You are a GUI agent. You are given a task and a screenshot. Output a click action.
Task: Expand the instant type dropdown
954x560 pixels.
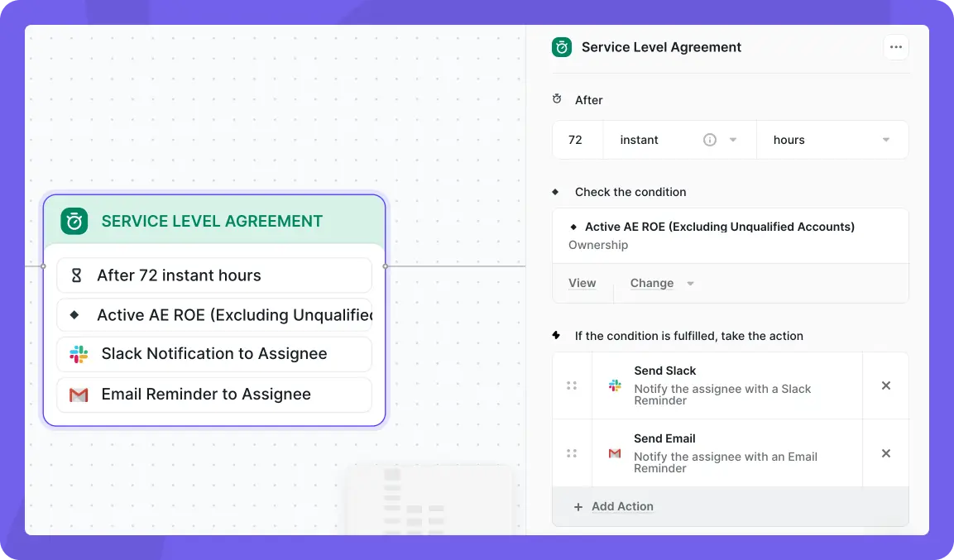(x=732, y=140)
